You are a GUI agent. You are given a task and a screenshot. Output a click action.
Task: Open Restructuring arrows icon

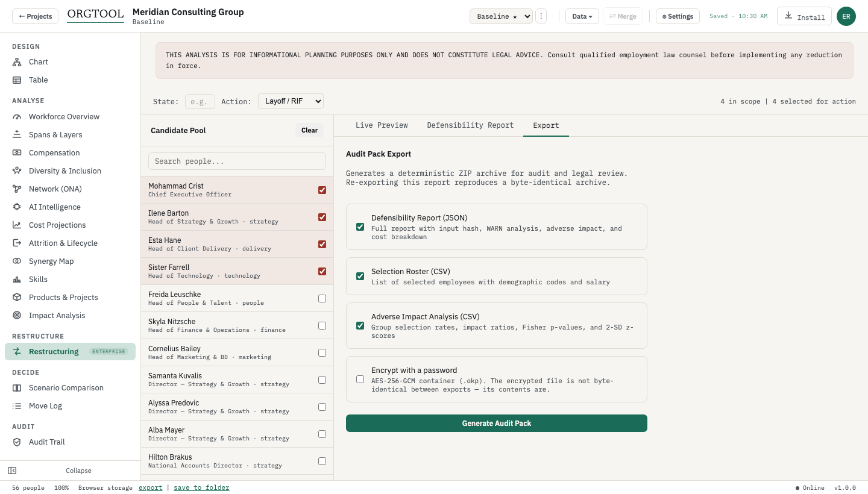(17, 352)
